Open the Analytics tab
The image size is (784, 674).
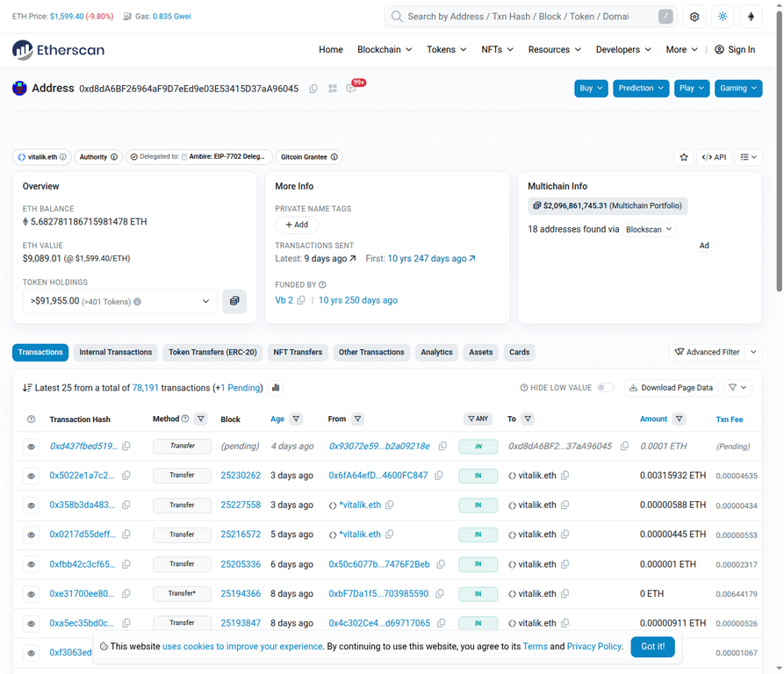tap(436, 352)
